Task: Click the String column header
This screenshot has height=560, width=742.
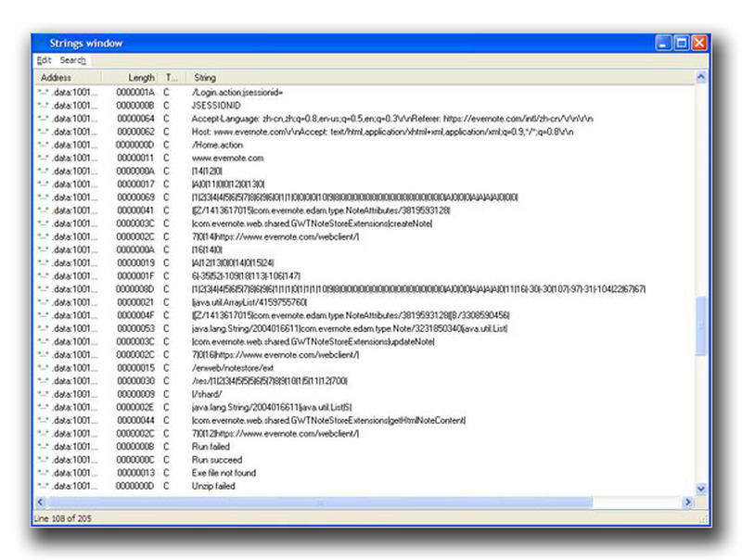Action: (x=204, y=78)
